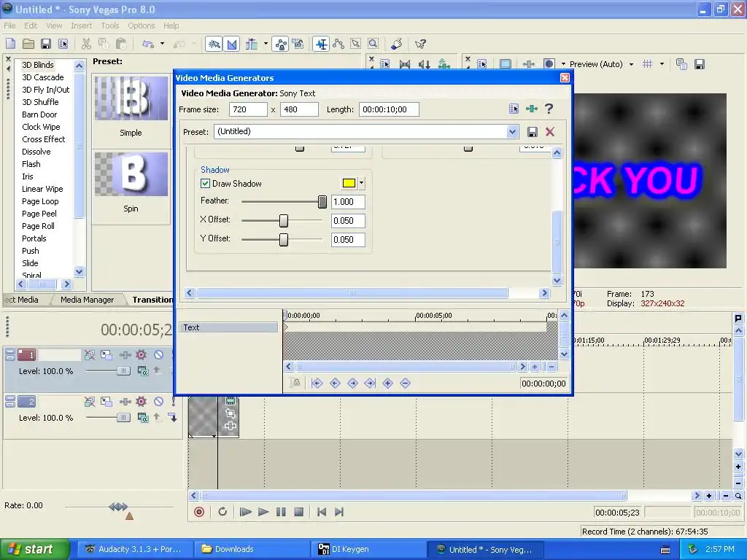
Task: Select the Normal Edit tool
Action: point(321,44)
